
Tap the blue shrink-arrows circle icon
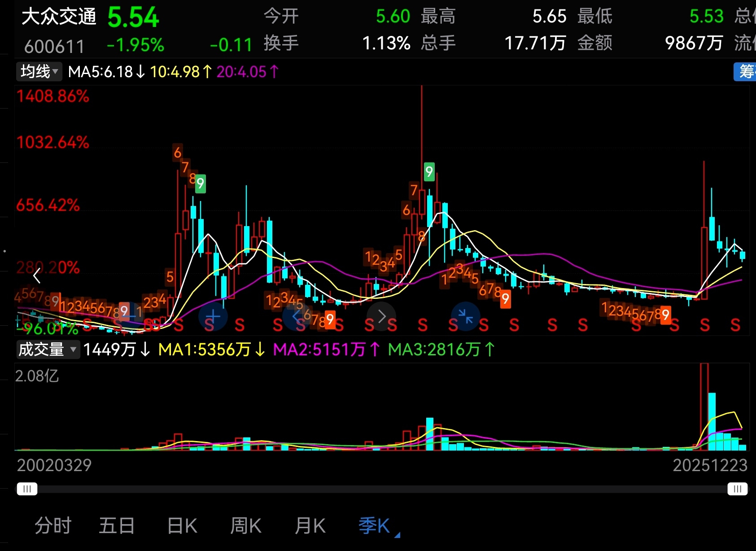tap(465, 316)
